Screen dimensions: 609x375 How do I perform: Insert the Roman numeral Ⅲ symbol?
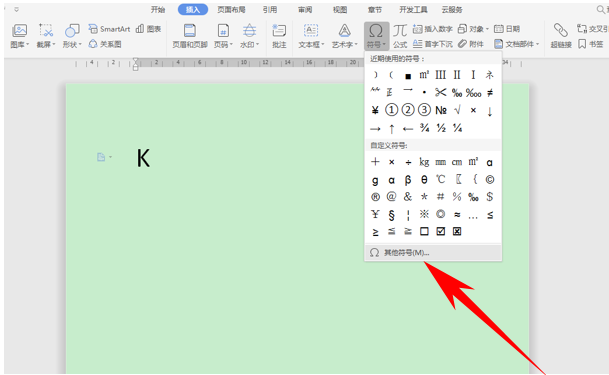[x=440, y=75]
